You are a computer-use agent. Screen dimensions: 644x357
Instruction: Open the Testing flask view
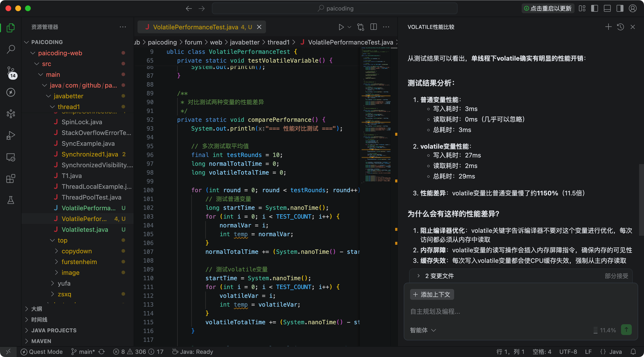[11, 200]
